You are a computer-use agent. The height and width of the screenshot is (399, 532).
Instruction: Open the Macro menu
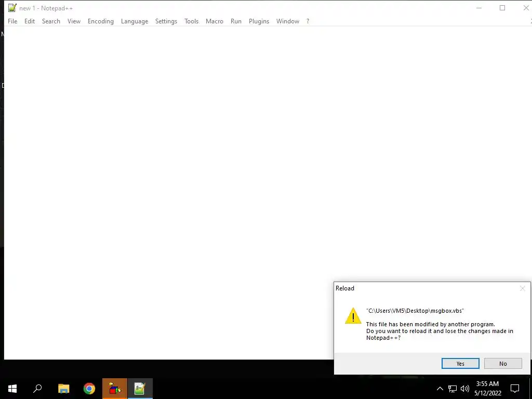215,21
